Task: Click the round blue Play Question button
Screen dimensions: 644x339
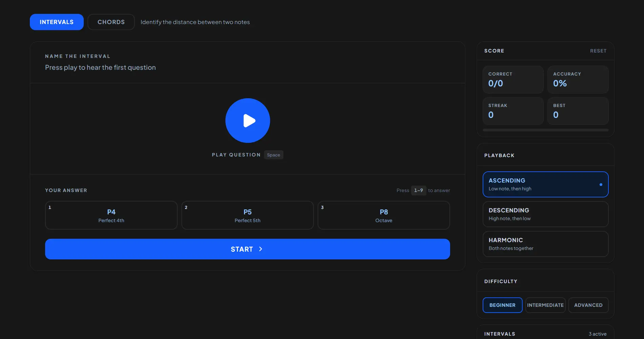Action: [x=247, y=121]
